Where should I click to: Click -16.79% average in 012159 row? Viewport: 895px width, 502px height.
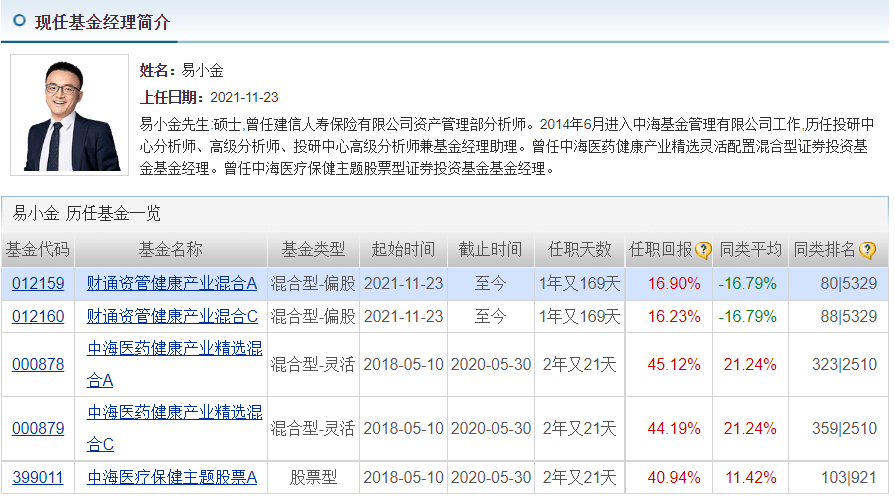click(x=747, y=284)
